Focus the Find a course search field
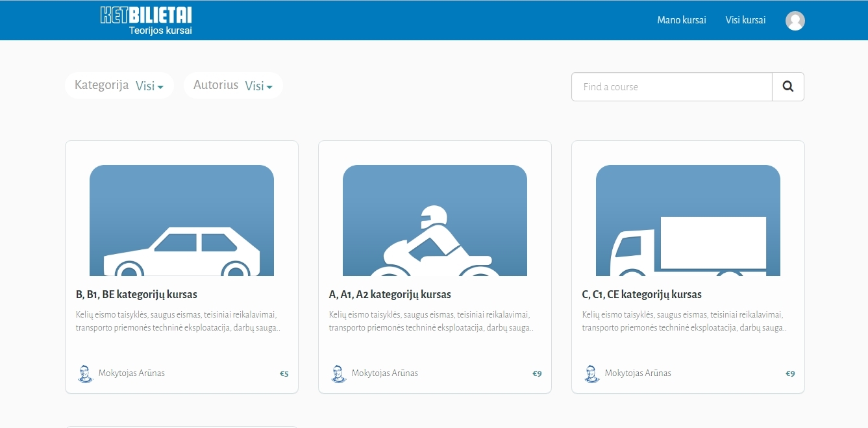868x428 pixels. [671, 86]
